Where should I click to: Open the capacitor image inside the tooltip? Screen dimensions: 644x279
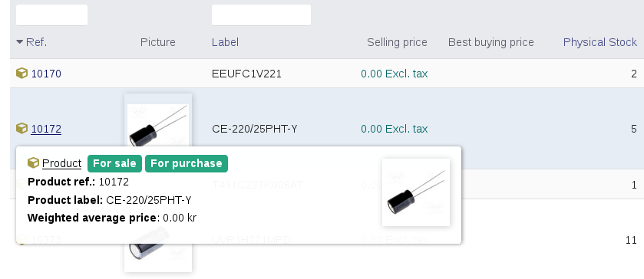tap(416, 192)
